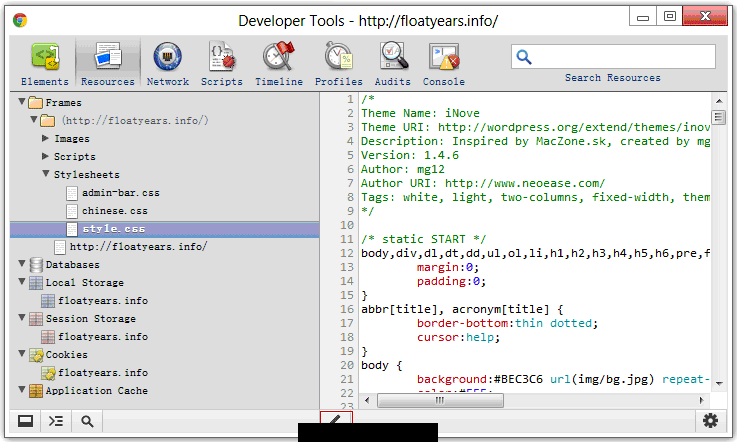
Task: Open floatyears.info under Session Storage
Action: [103, 337]
